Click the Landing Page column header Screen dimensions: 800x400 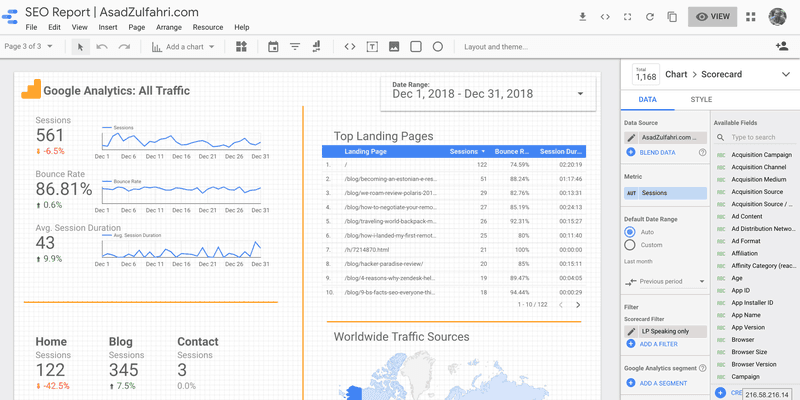pyautogui.click(x=365, y=152)
